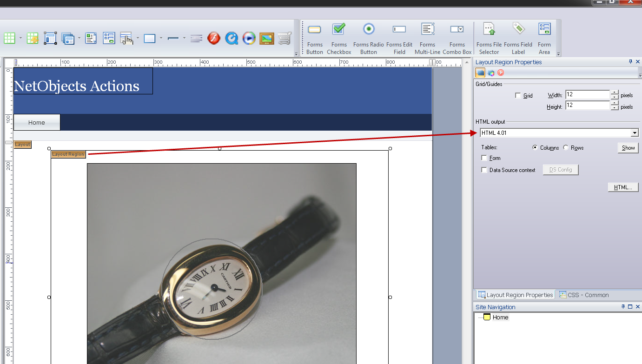Expand the properties panel toolbar options
This screenshot has width=642, height=364.
[x=640, y=75]
